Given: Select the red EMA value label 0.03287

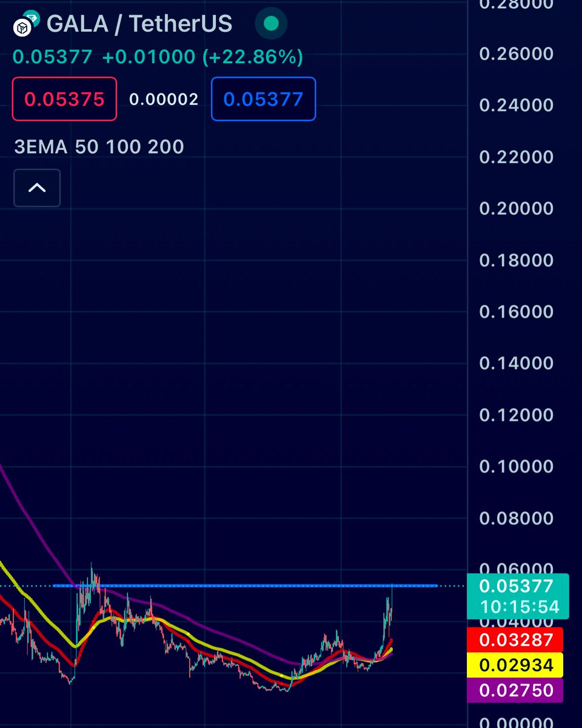Looking at the screenshot, I should (516, 639).
